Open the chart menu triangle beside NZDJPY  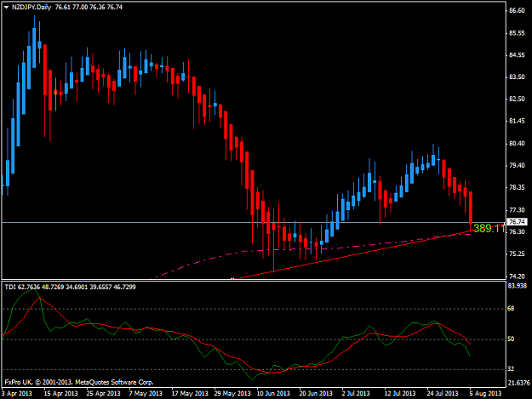point(6,7)
